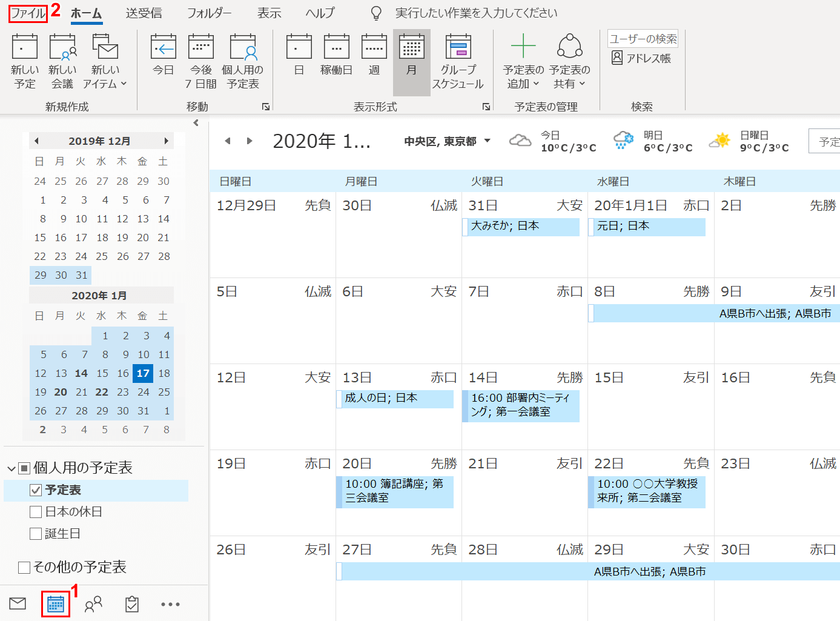
Task: Toggle the 個人用の予定表 group checkbox
Action: [x=24, y=468]
